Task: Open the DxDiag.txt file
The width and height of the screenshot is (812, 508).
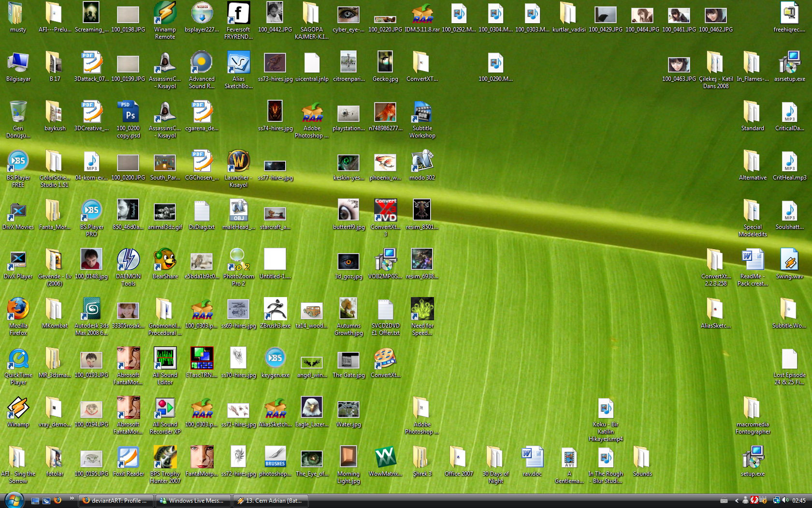Action: (x=202, y=214)
